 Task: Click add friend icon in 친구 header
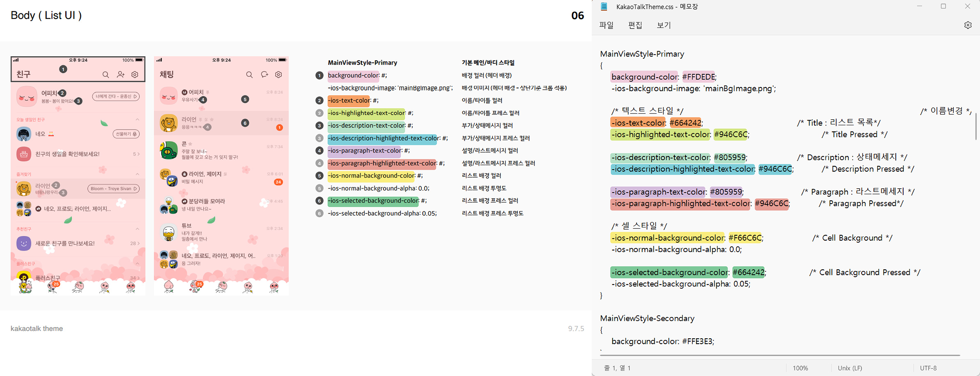(121, 75)
